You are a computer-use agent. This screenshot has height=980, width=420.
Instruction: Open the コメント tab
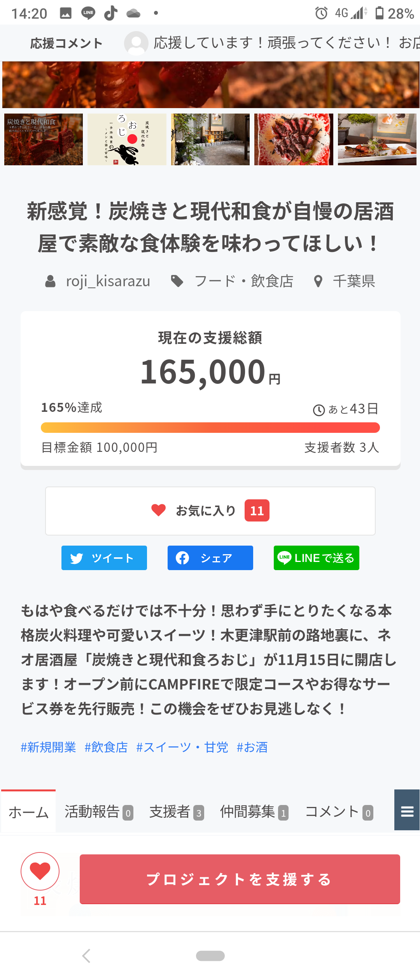pos(339,812)
